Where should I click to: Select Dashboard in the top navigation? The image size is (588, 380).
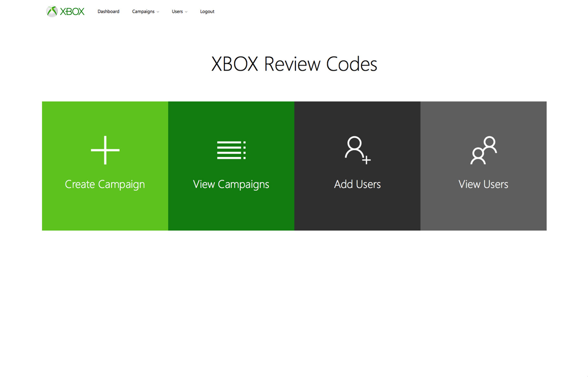108,11
